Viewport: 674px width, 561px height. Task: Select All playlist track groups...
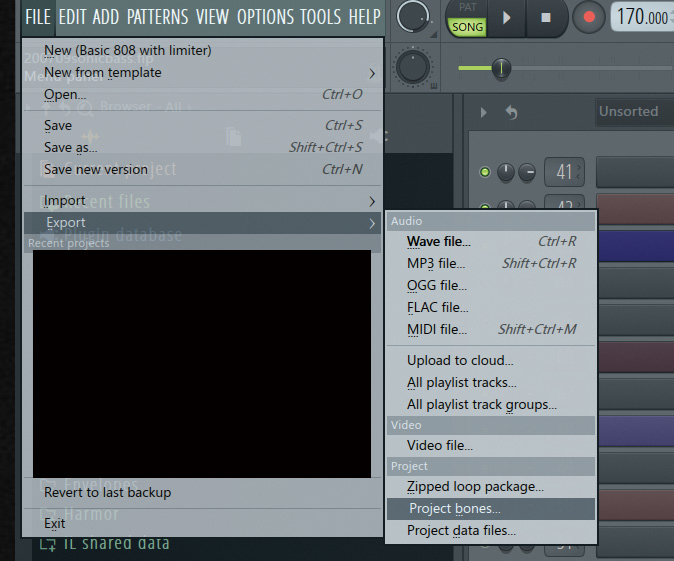pos(491,405)
